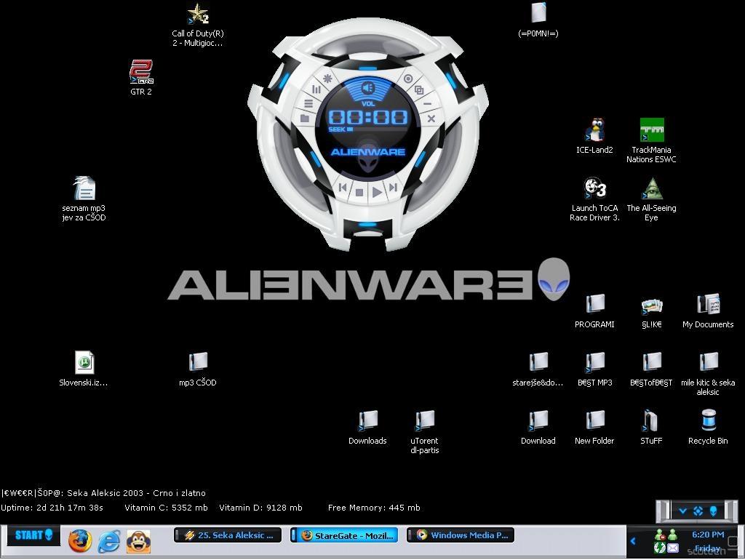Click the circle-dot button on Alienware player
745x560 pixels.
(x=408, y=79)
